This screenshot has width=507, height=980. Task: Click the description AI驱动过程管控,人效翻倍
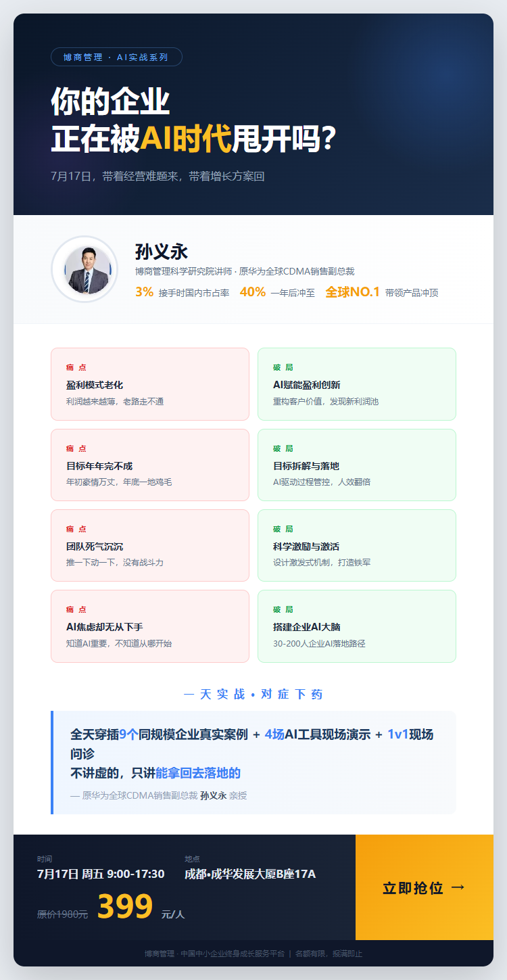click(322, 482)
